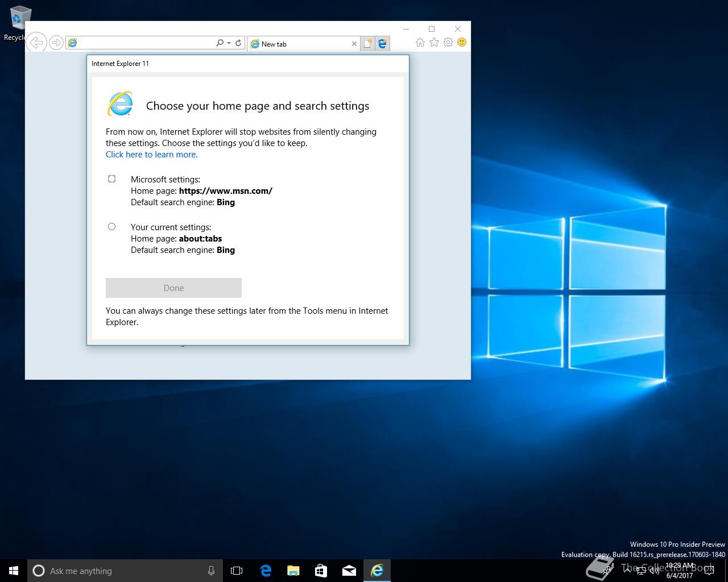Open a new tab with the tab button
This screenshot has width=728, height=582.
coord(368,43)
